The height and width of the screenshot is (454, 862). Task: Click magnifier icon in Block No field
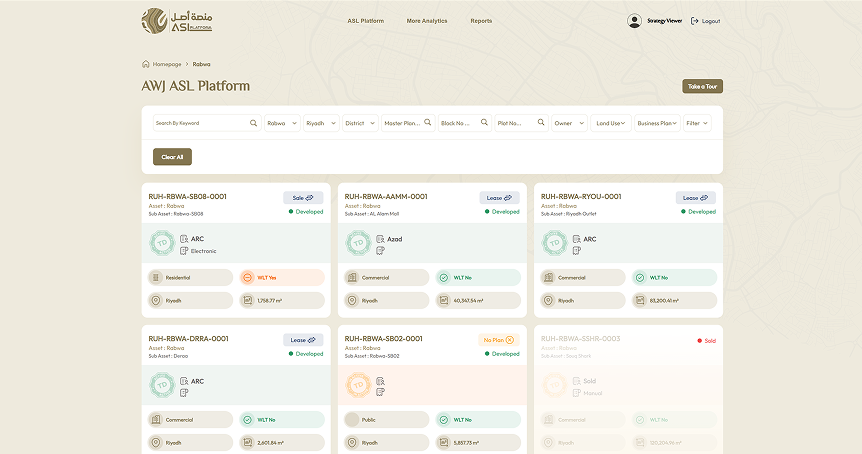click(x=484, y=123)
